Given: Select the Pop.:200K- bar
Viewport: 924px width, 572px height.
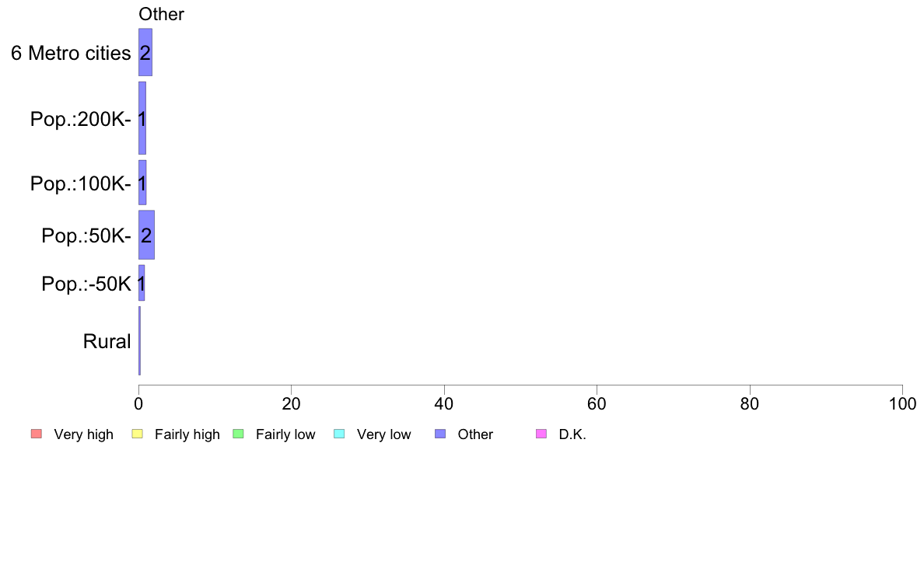Looking at the screenshot, I should coord(142,118).
